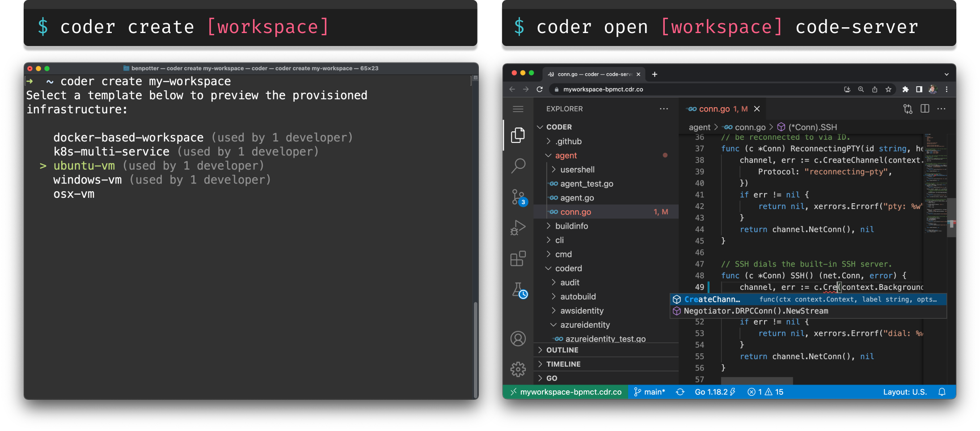Reload the browser page
The image size is (980, 431).
point(540,89)
